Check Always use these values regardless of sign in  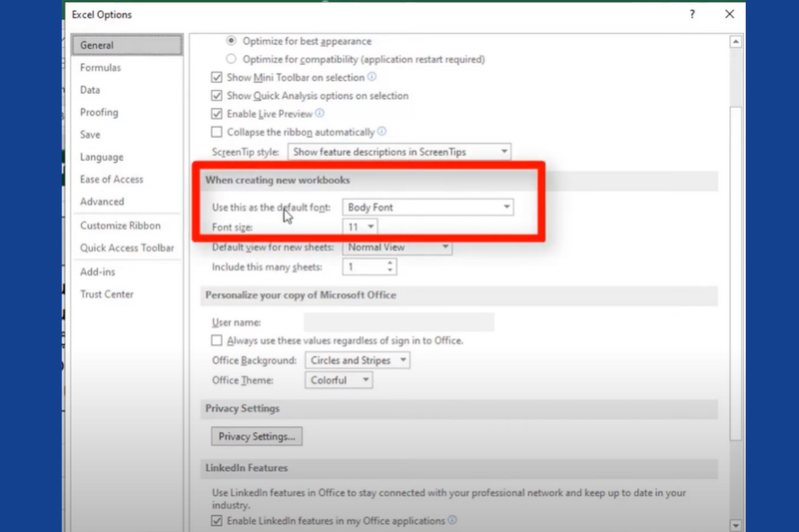(217, 340)
